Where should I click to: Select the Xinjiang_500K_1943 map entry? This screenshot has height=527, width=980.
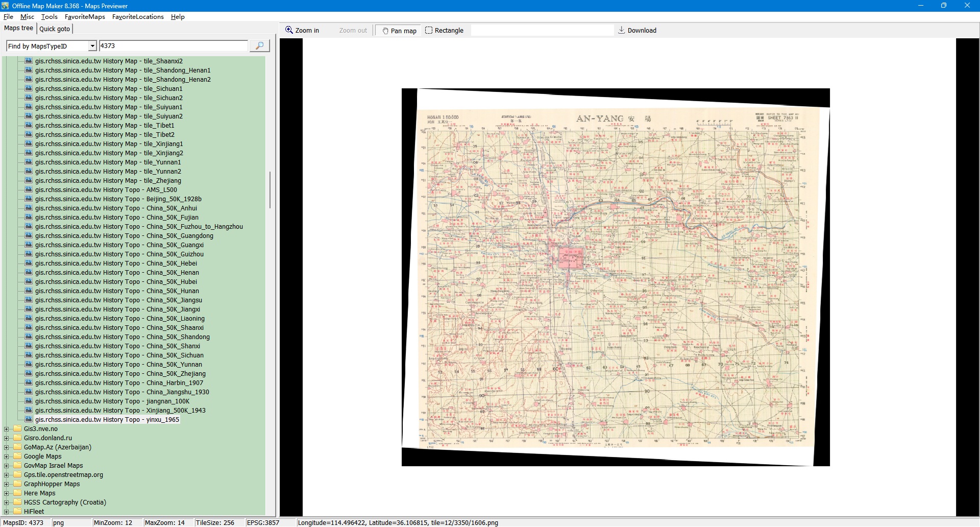[120, 411]
